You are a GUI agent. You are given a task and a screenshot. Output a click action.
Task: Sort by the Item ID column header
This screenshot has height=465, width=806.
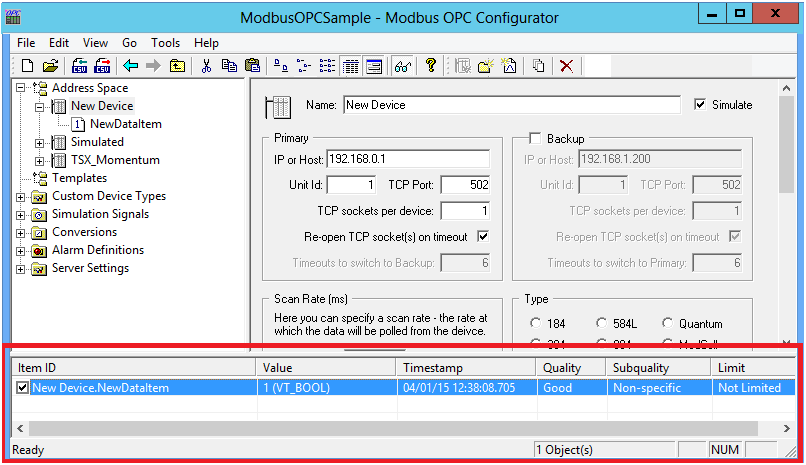coord(134,368)
